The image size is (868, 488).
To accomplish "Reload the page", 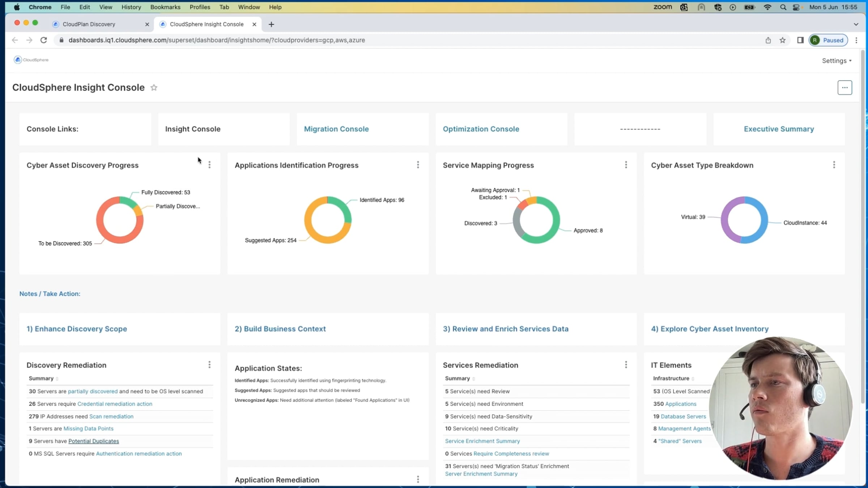I will point(43,40).
